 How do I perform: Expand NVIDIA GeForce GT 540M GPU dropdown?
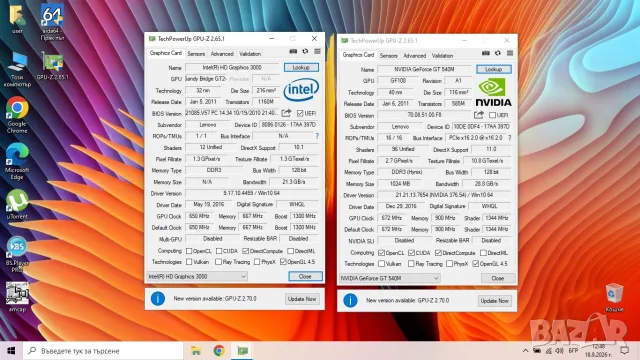coord(389,278)
